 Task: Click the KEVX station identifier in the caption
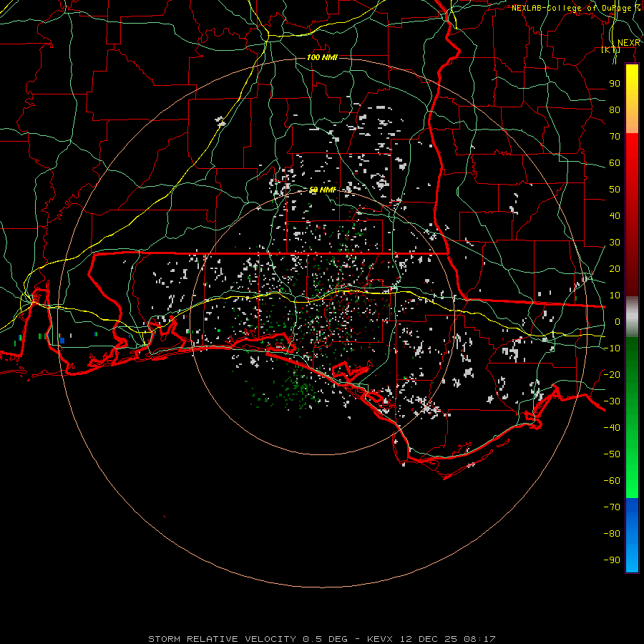click(380, 639)
